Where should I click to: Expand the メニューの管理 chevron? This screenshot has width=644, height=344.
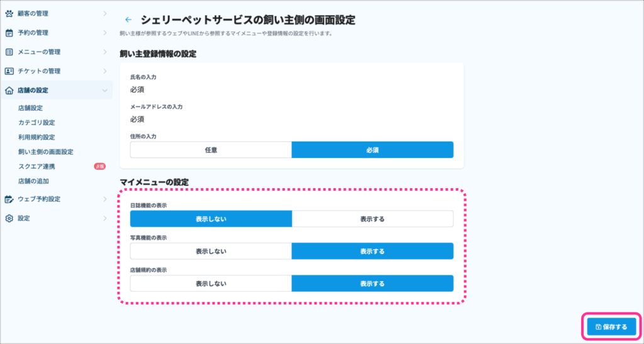(x=105, y=52)
